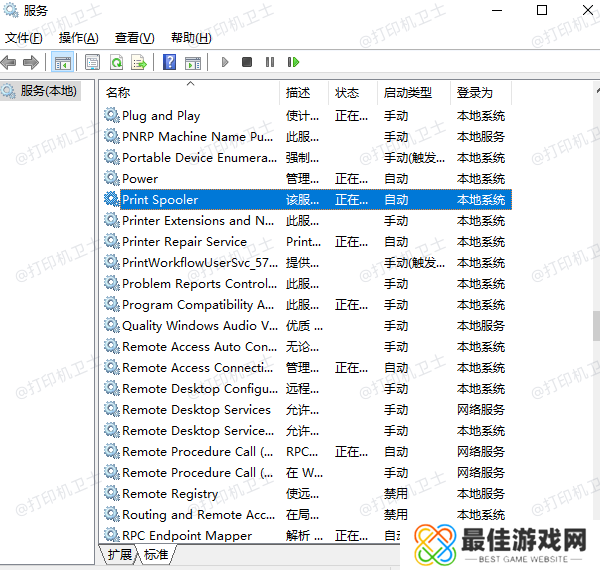This screenshot has height=570, width=600.
Task: Click 自动 startup type of Print Spooler
Action: [x=396, y=200]
